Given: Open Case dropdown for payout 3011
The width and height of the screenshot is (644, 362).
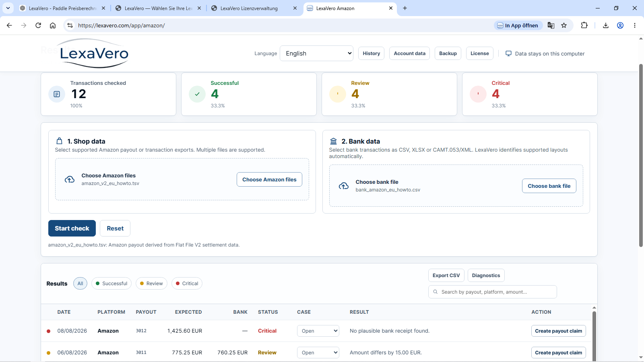Looking at the screenshot, I should tap(318, 353).
